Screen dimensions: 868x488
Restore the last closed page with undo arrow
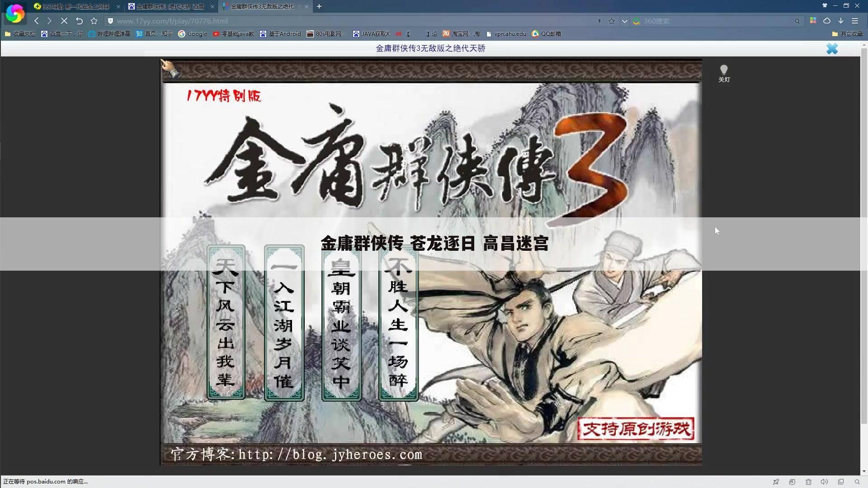(x=79, y=21)
